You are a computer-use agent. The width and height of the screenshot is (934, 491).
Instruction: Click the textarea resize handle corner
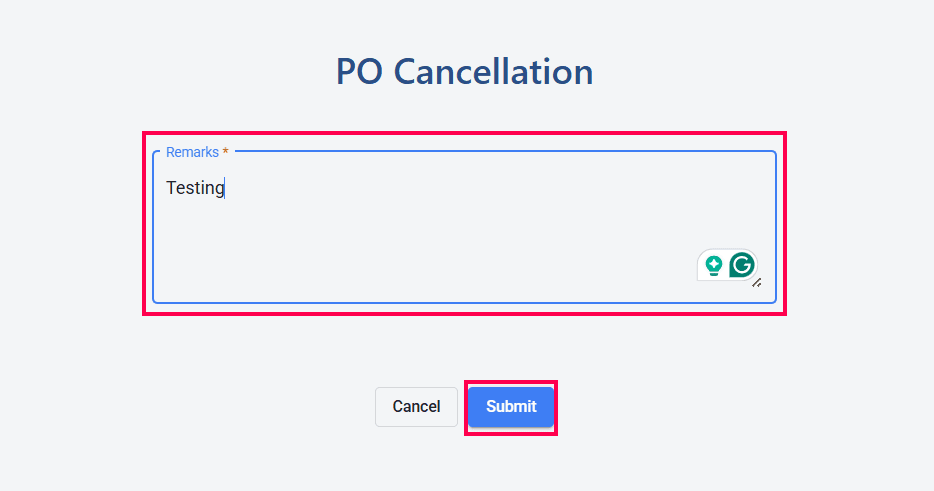757,283
